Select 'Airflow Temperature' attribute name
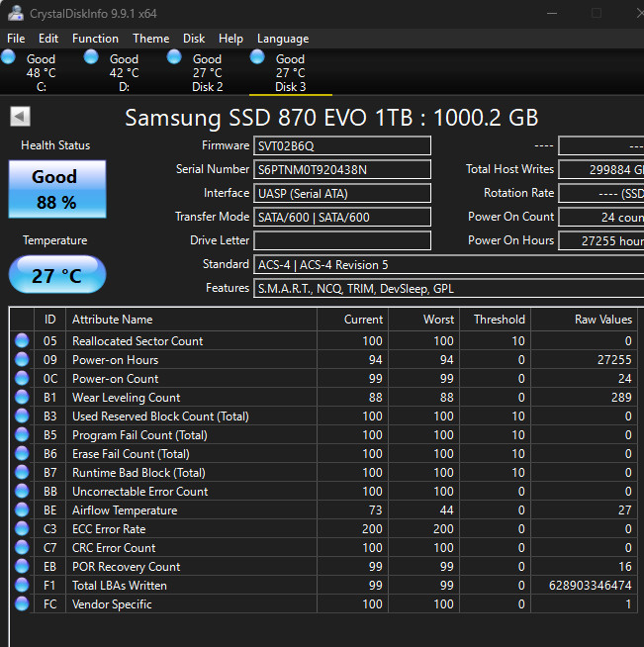The width and height of the screenshot is (644, 647). pyautogui.click(x=125, y=510)
